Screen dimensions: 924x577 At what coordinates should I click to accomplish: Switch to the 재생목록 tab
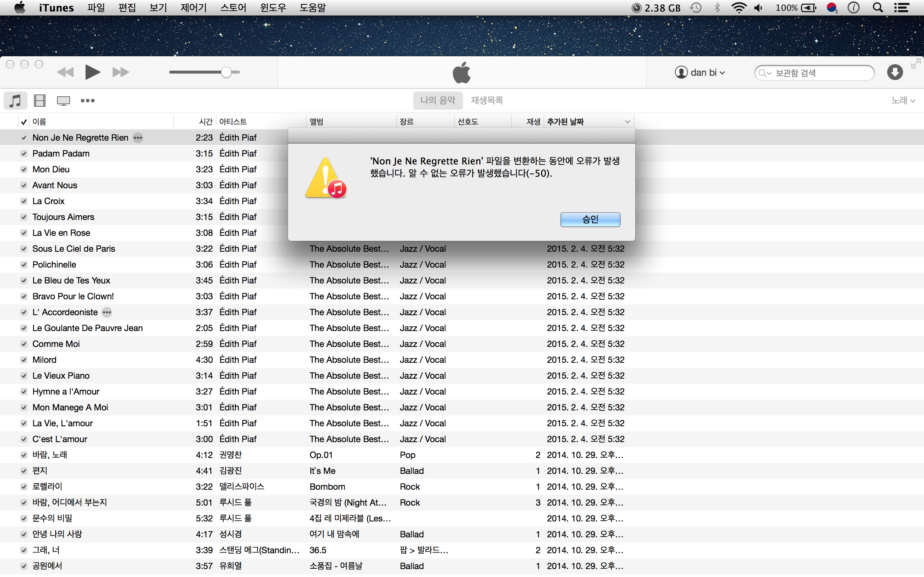[x=487, y=100]
